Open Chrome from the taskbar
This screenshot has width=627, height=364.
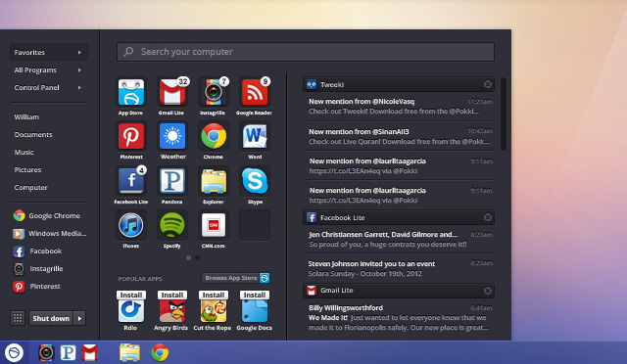160,353
